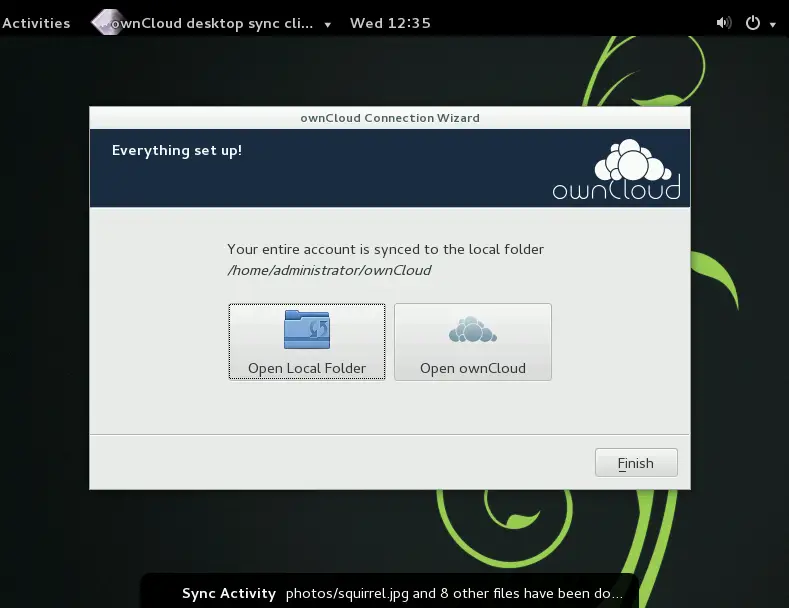789x608 pixels.
Task: Finish the connection wizard
Action: (x=636, y=463)
